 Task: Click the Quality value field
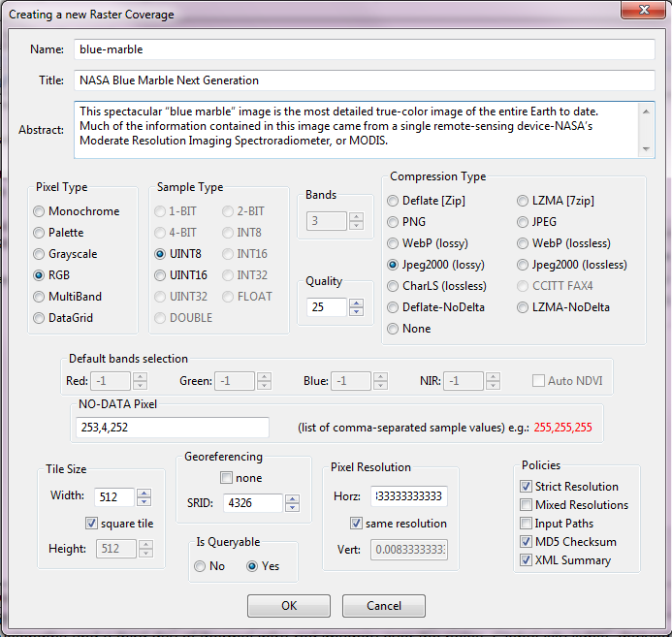pyautogui.click(x=327, y=307)
